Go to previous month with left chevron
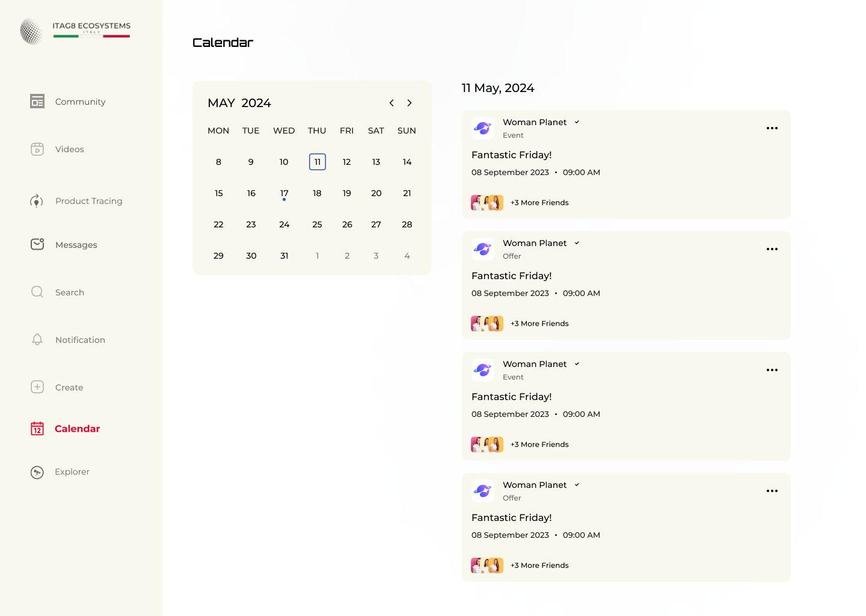 pyautogui.click(x=392, y=103)
